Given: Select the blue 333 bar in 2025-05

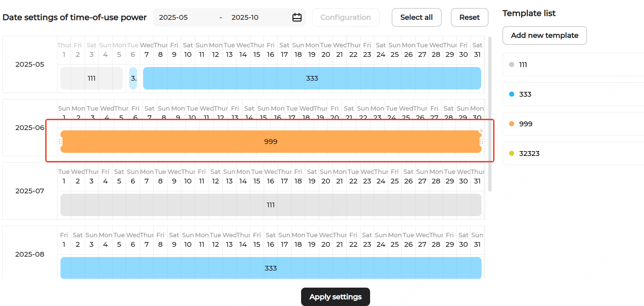Looking at the screenshot, I should point(312,78).
